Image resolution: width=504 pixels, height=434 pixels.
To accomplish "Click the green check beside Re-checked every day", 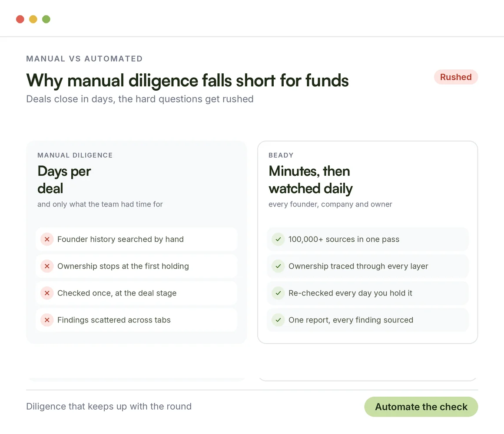I will 278,293.
